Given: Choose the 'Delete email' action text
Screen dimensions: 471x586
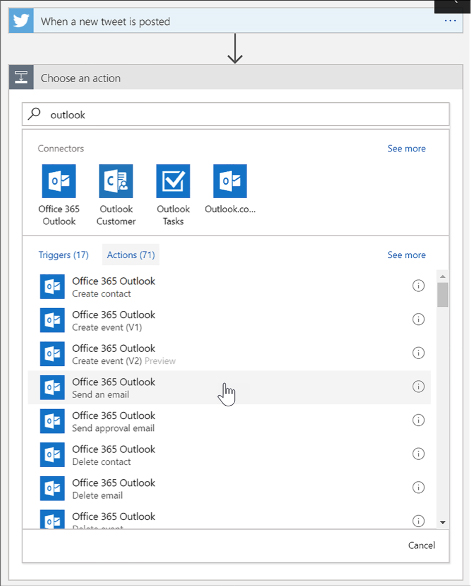Looking at the screenshot, I should 97,496.
